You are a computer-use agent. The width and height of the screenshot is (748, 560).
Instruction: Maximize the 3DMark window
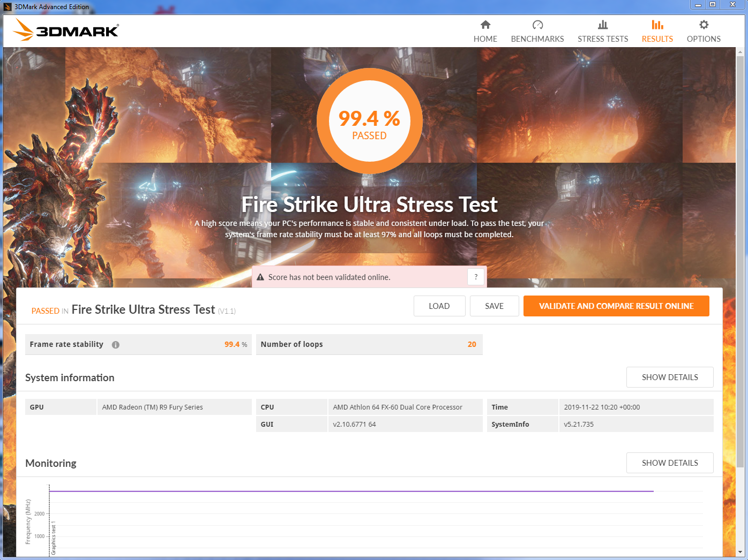point(713,5)
